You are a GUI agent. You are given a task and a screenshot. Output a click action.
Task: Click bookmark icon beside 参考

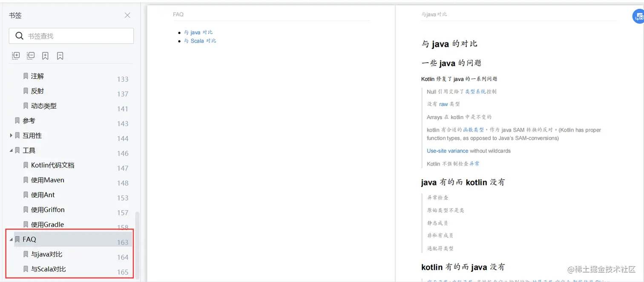(x=17, y=121)
